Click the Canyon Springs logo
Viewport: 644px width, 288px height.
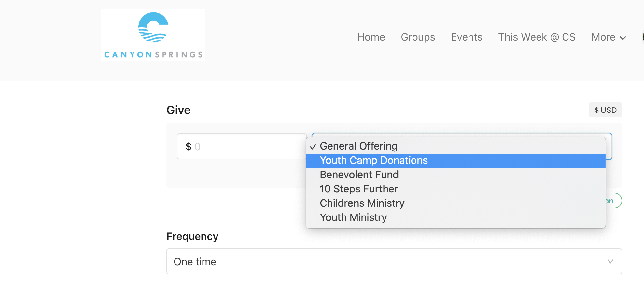[x=153, y=34]
